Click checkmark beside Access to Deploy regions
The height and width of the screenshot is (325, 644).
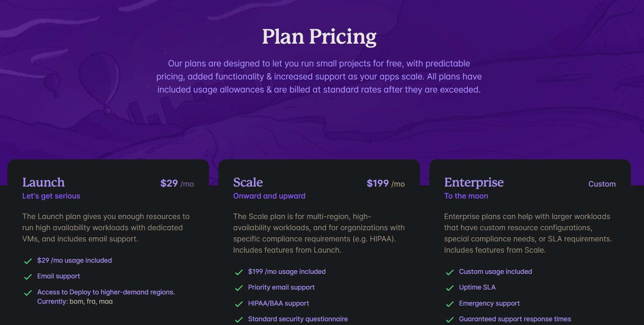[28, 293]
